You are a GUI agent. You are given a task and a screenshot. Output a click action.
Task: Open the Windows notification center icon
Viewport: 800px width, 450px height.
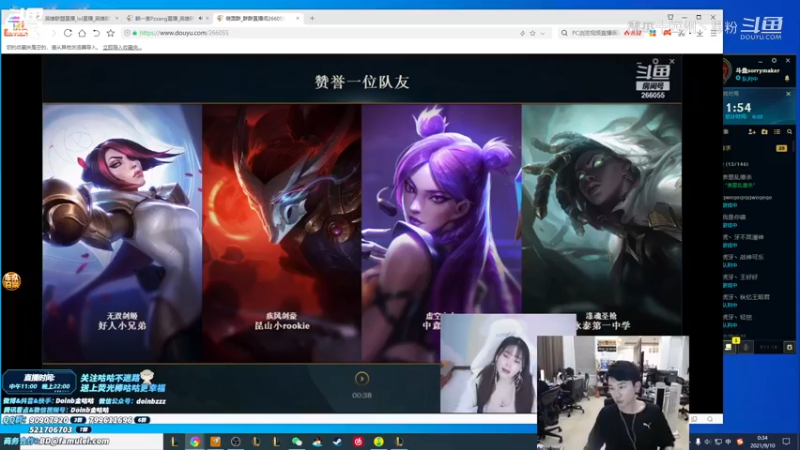(786, 441)
